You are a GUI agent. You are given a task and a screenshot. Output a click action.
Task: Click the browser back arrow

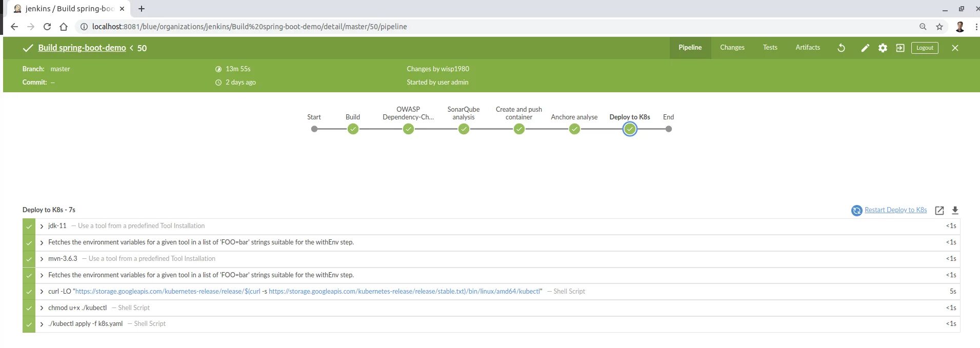pyautogui.click(x=14, y=27)
